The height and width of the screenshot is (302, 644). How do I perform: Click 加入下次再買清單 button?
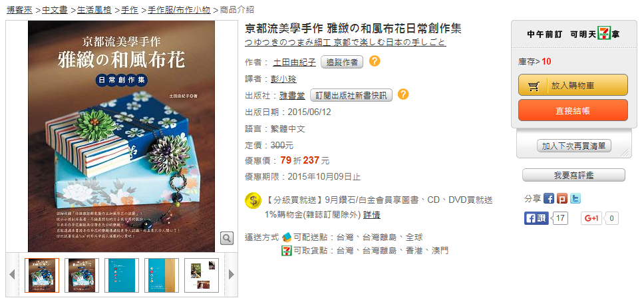(573, 146)
